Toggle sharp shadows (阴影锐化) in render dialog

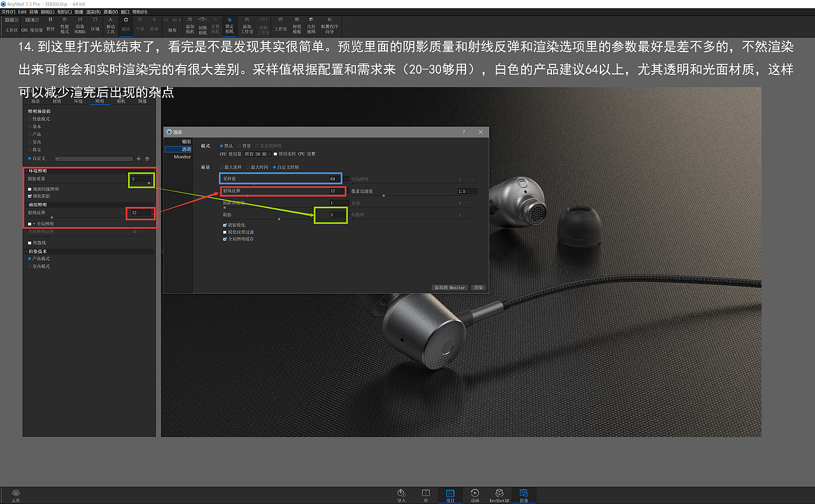(x=225, y=225)
